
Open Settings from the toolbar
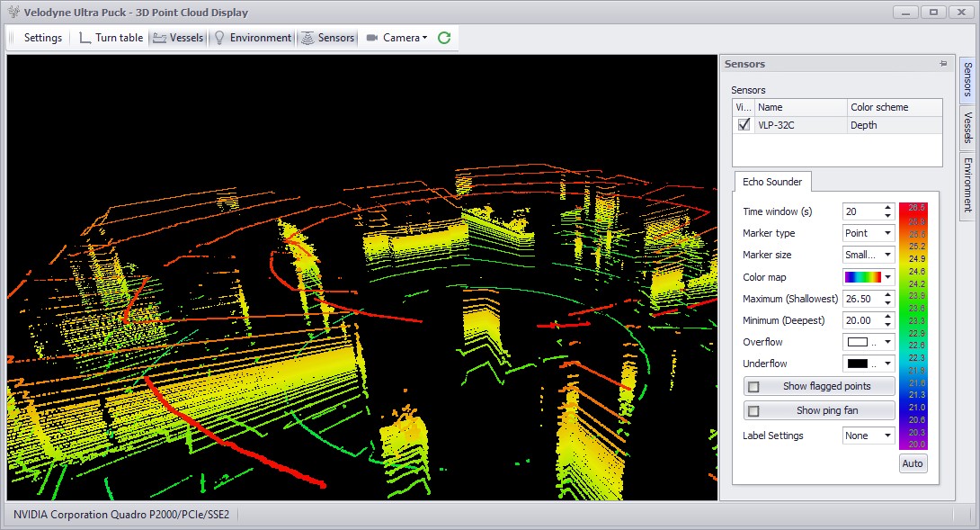pyautogui.click(x=42, y=38)
